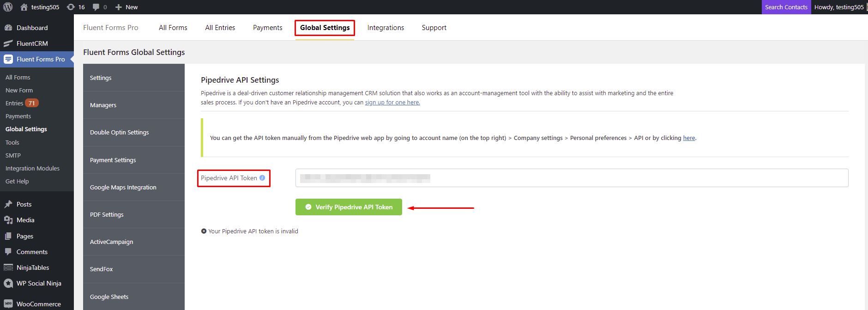Click the plus New icon
The image size is (868, 310).
(119, 7)
